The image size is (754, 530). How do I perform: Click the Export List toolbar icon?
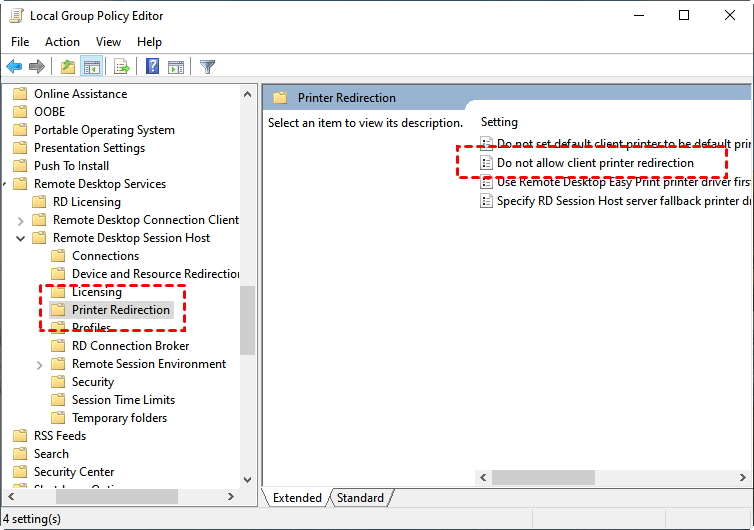[122, 67]
